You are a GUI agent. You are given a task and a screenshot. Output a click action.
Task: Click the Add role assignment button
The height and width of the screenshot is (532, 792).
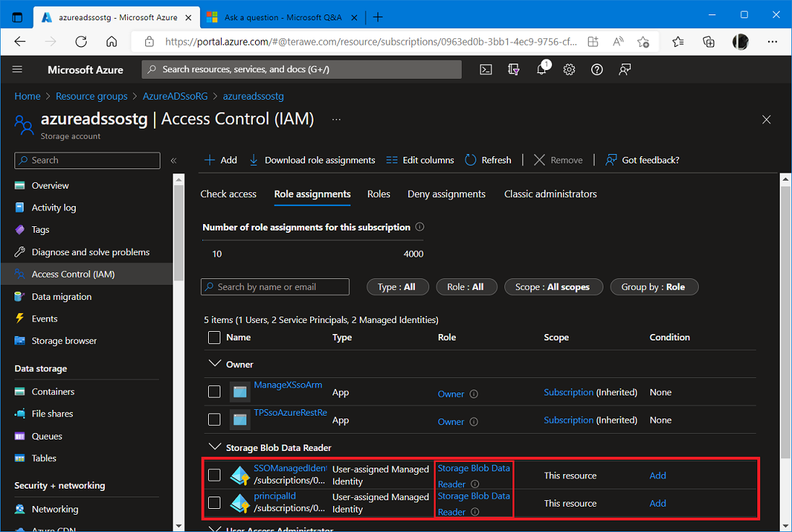click(x=220, y=160)
